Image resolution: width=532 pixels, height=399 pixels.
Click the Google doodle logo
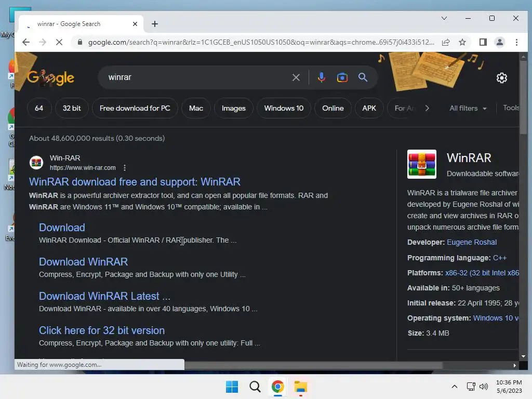50,77
